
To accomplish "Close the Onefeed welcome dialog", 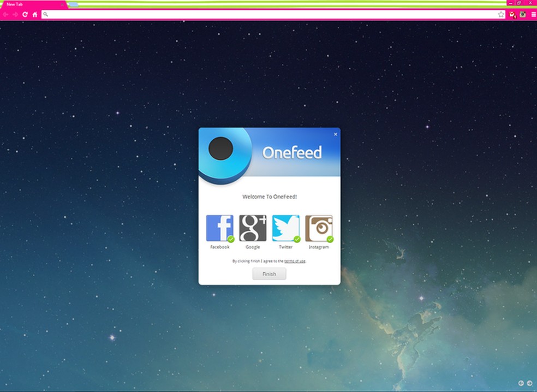I will click(x=335, y=134).
